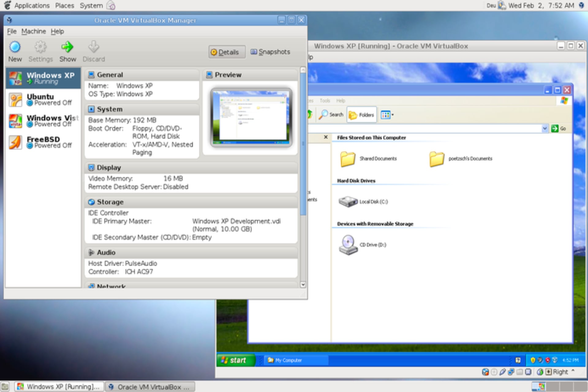Open the Machine menu in VirtualBox Manager

(x=34, y=31)
